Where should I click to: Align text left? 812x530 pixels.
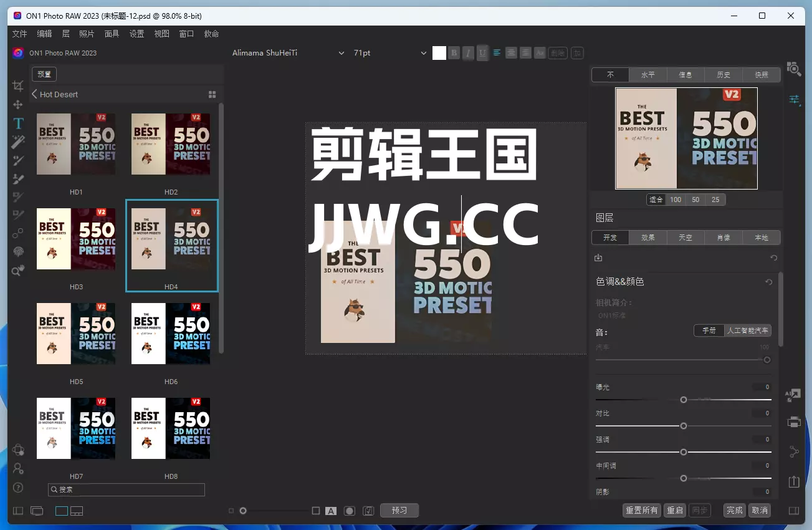tap(497, 53)
